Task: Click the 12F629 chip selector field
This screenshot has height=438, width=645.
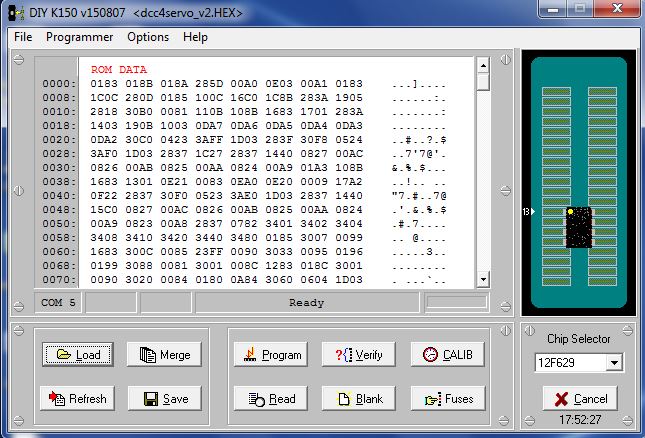Action: (570, 362)
